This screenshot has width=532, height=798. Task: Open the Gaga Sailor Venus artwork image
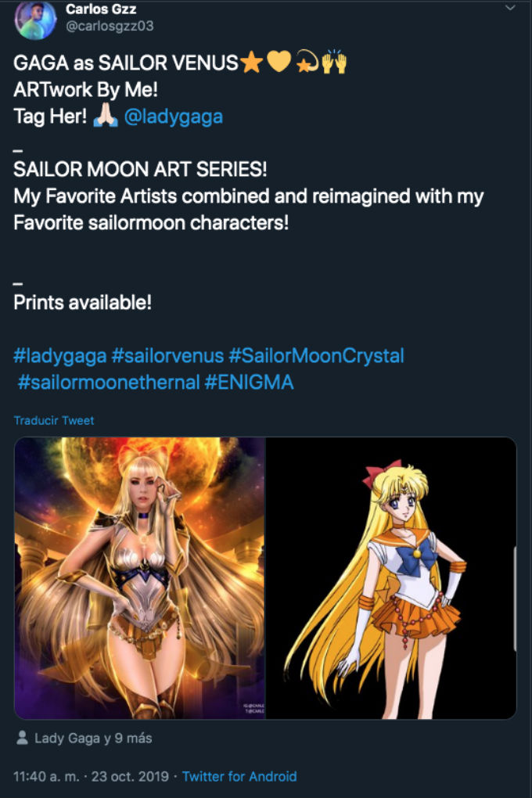[140, 578]
